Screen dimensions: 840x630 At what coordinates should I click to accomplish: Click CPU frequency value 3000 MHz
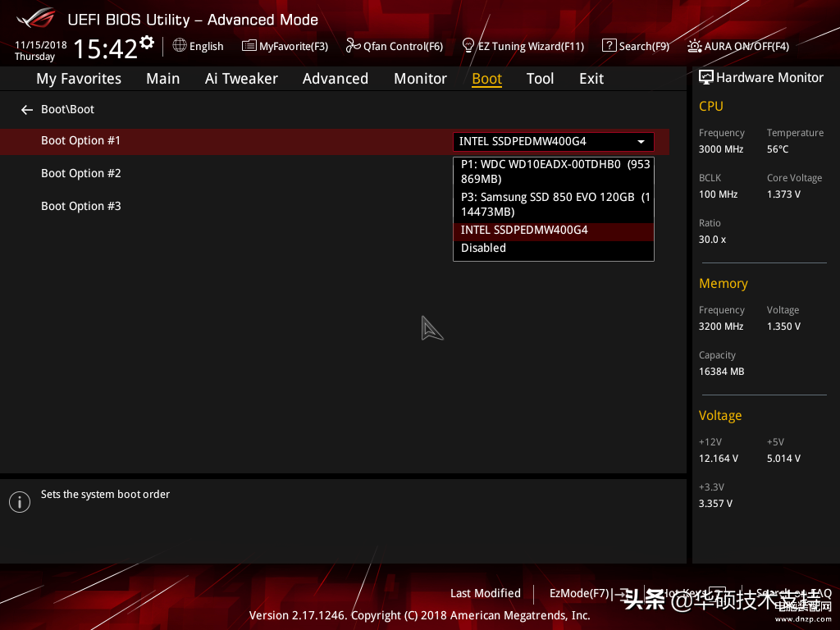tap(721, 149)
